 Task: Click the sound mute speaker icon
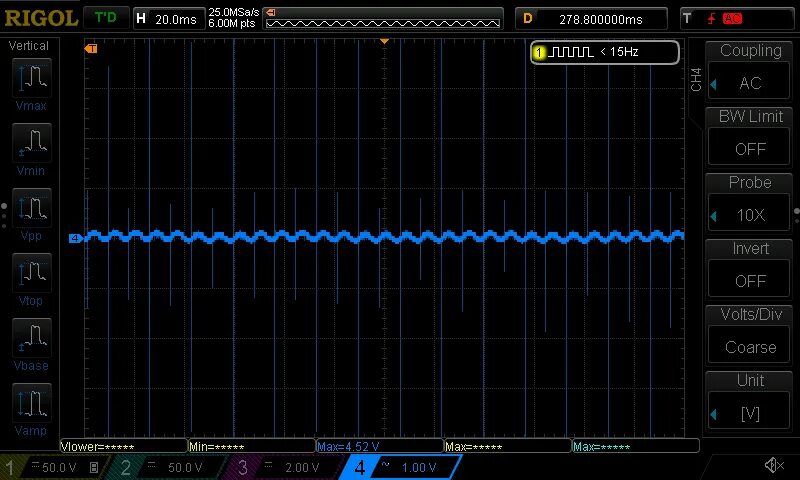pyautogui.click(x=774, y=465)
